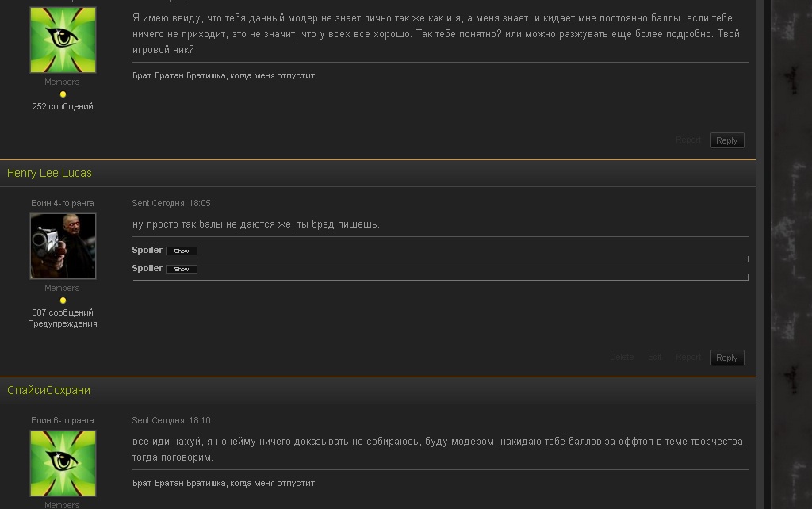Edit Henry Lee Lucas's 18:05 post
The width and height of the screenshot is (812, 509).
[x=654, y=358]
